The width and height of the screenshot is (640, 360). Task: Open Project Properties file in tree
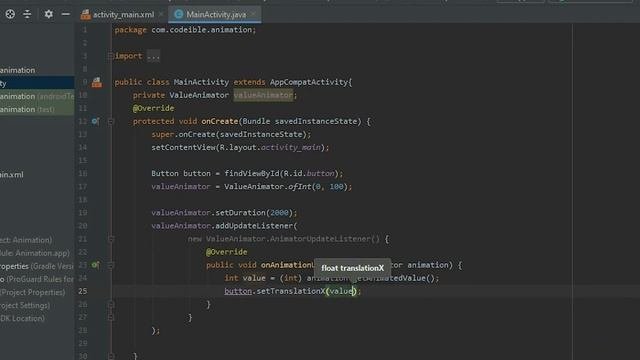click(33, 292)
